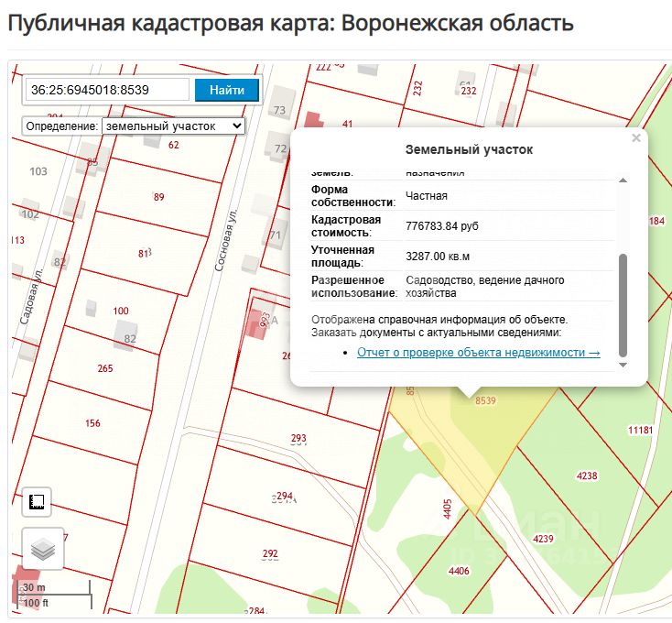Image resolution: width=672 pixels, height=623 pixels.
Task: Select highlighted parcel 8539 on map
Action: pos(485,400)
